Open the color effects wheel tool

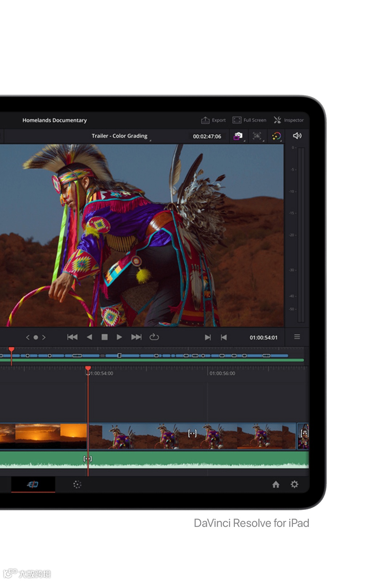click(x=277, y=136)
